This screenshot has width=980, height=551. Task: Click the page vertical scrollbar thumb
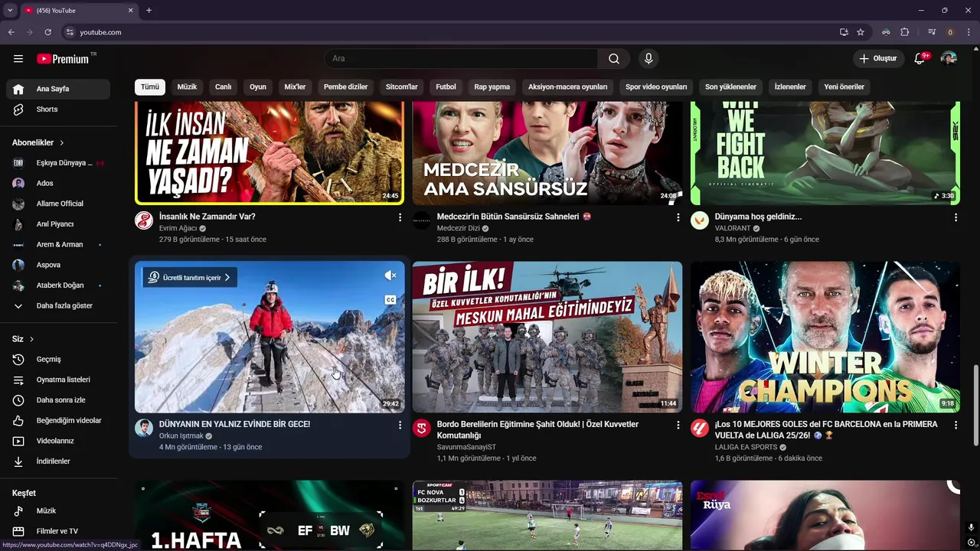point(975,406)
